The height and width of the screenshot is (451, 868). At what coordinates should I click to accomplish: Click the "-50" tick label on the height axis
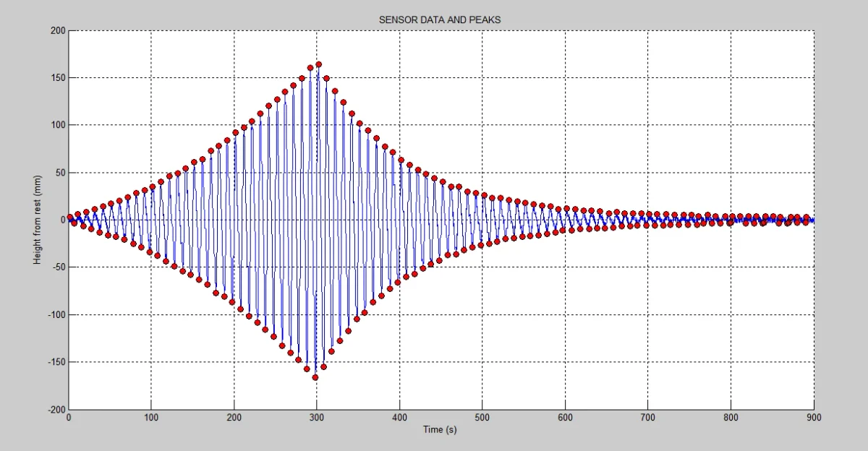coord(59,267)
